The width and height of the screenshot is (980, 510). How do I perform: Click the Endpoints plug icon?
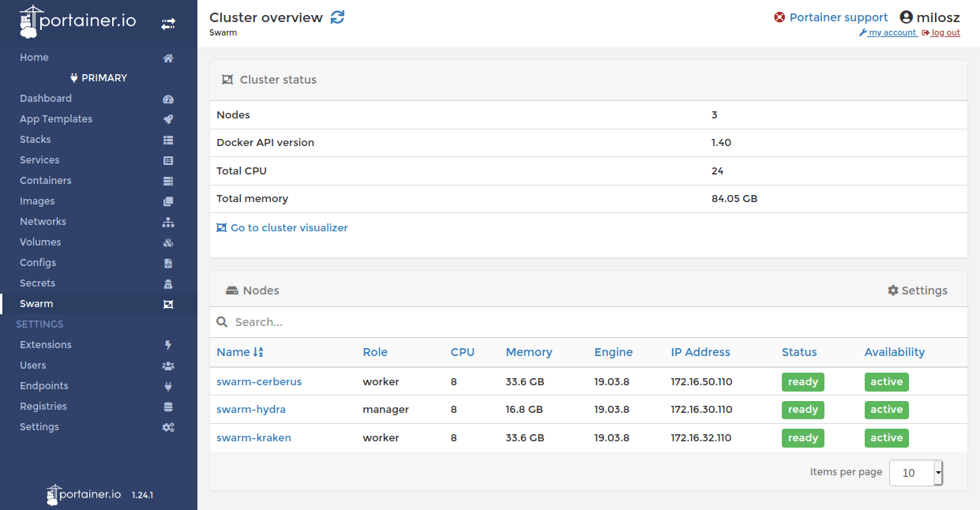point(168,387)
